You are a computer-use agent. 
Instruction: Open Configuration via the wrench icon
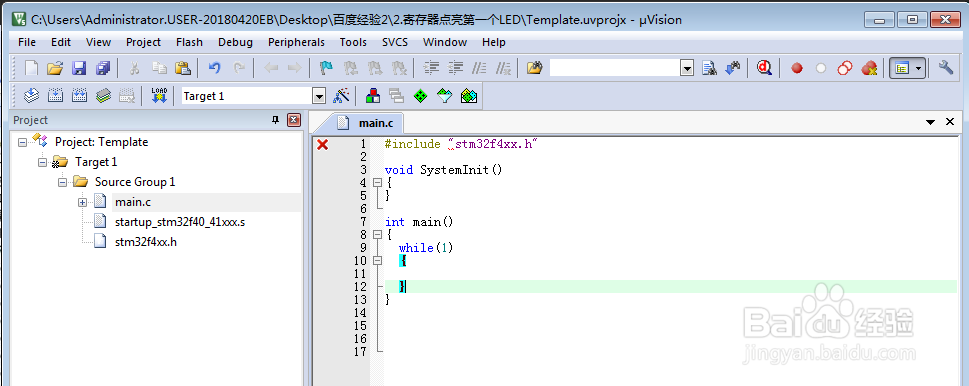point(946,68)
